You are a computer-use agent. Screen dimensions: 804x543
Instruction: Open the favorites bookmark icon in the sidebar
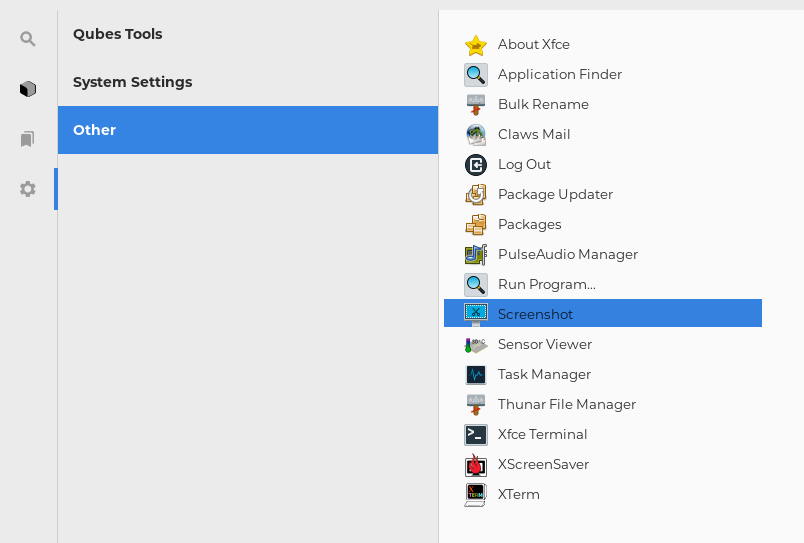pos(28,139)
